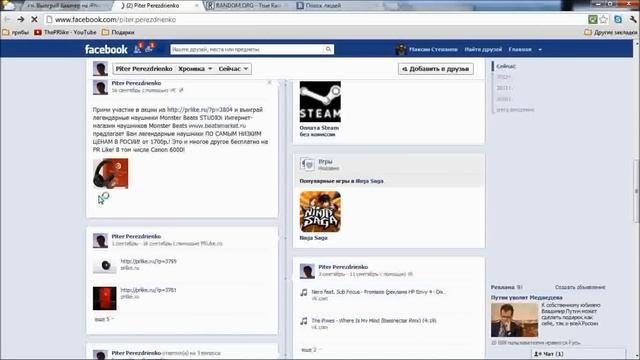Open Nero feat. Sub Focus - Promises track
Viewport: 640px width, 360px height.
click(378, 292)
